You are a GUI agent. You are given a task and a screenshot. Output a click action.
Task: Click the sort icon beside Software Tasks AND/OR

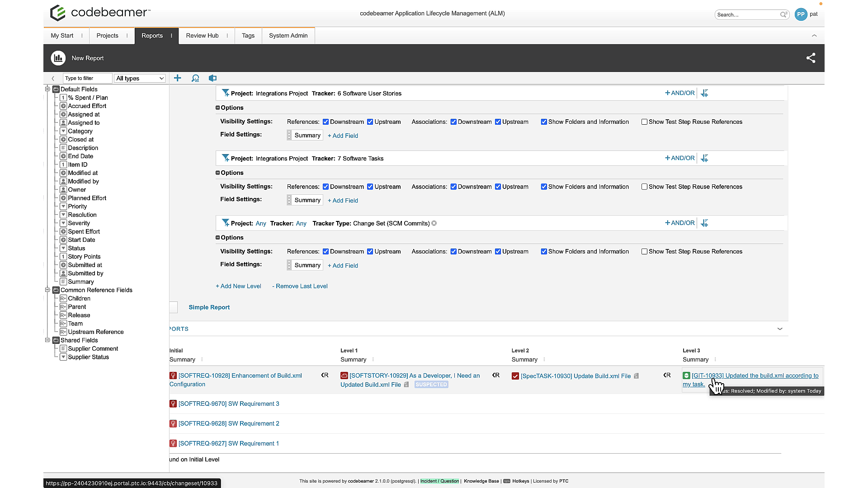(x=704, y=158)
